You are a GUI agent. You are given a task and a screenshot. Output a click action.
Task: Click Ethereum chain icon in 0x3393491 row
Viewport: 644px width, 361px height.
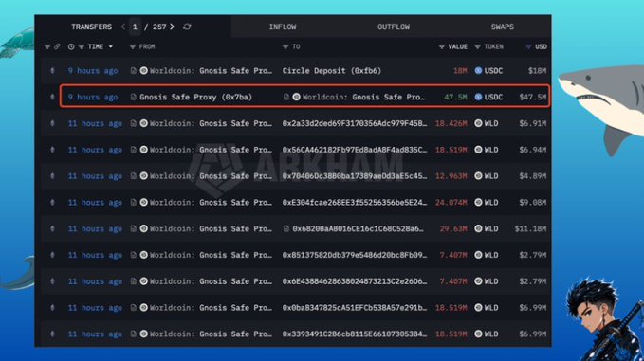point(52,334)
